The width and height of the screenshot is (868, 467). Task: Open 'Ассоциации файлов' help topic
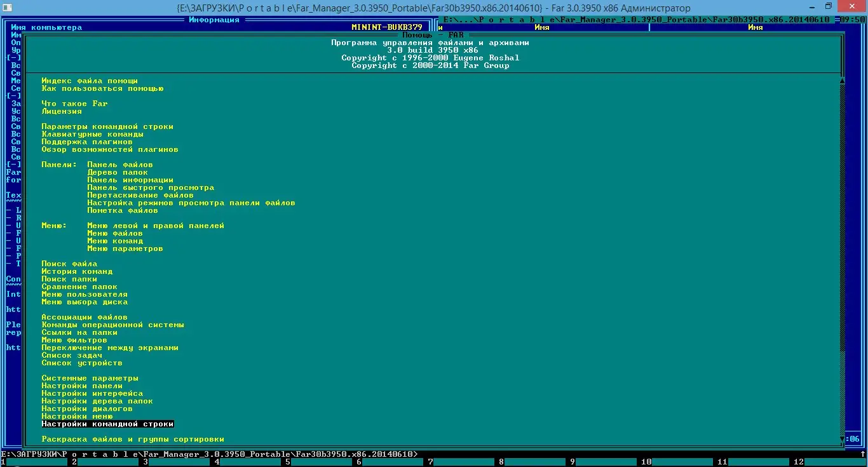click(85, 317)
